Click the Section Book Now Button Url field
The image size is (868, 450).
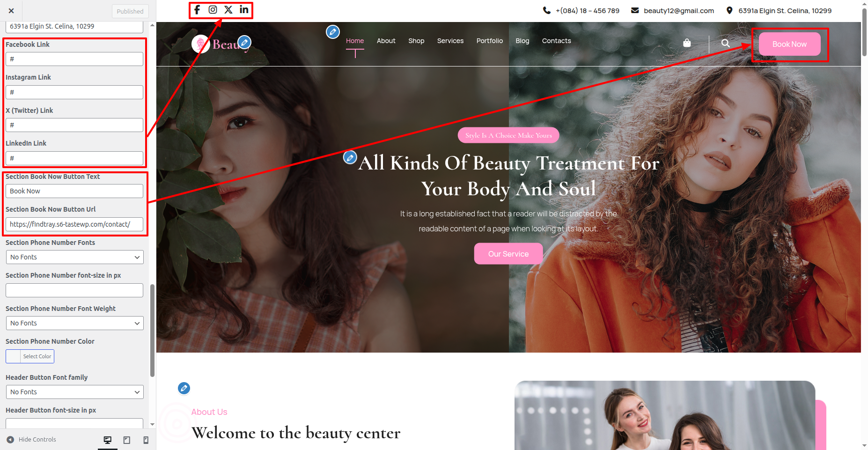(74, 224)
